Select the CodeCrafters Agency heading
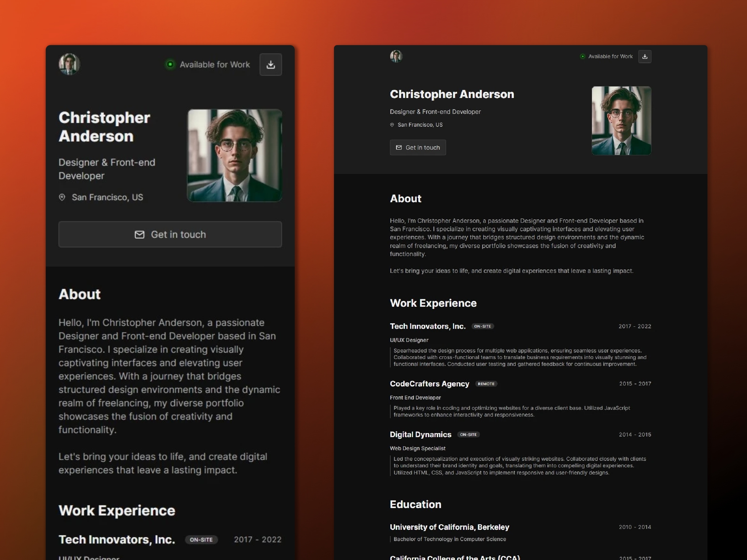The width and height of the screenshot is (747, 560). pyautogui.click(x=430, y=384)
